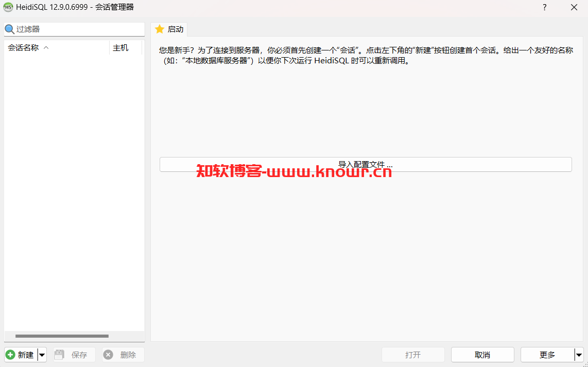Click the 打开 open button
Image resolution: width=588 pixels, height=367 pixels.
point(413,355)
